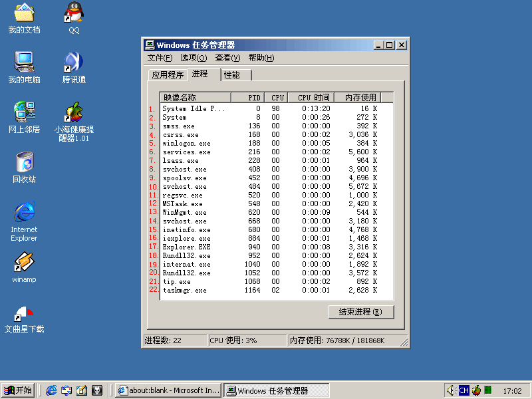Switch to about:blank Internet Explorer taskbar button

[169, 390]
